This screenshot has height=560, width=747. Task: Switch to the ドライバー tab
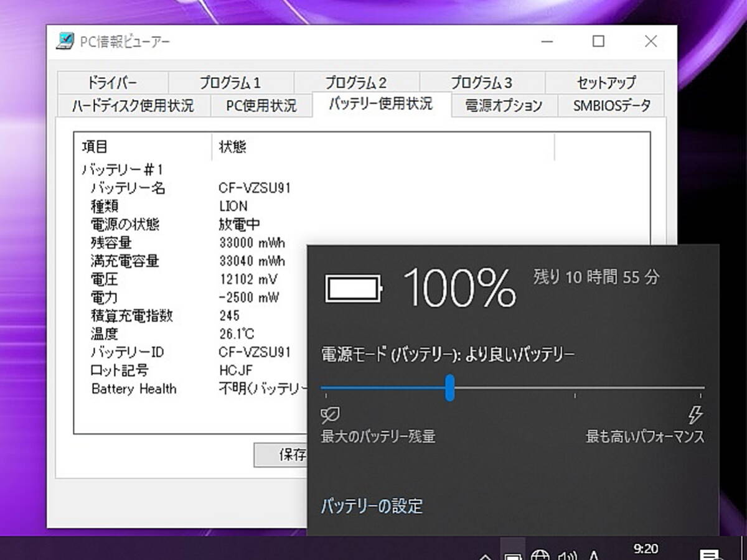tap(112, 82)
